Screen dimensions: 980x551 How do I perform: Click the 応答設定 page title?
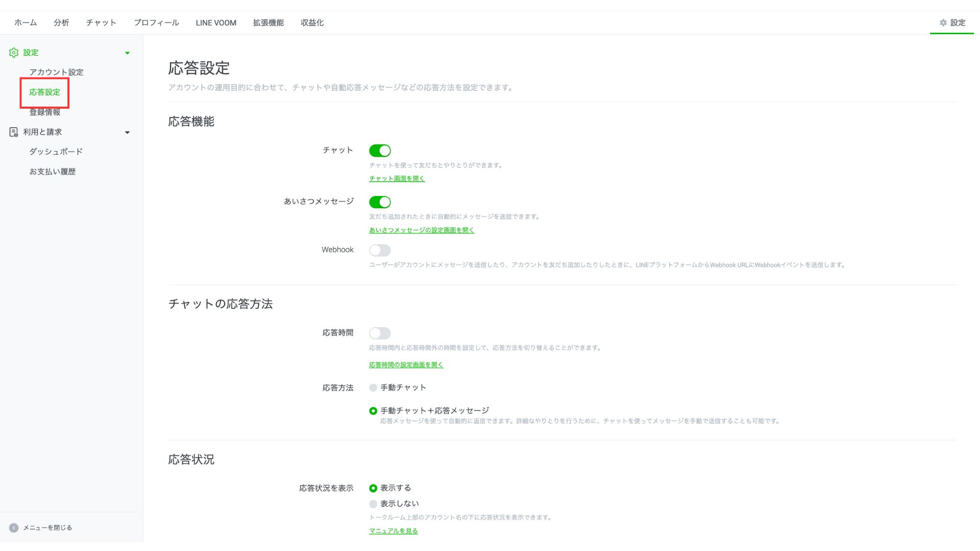(x=199, y=68)
